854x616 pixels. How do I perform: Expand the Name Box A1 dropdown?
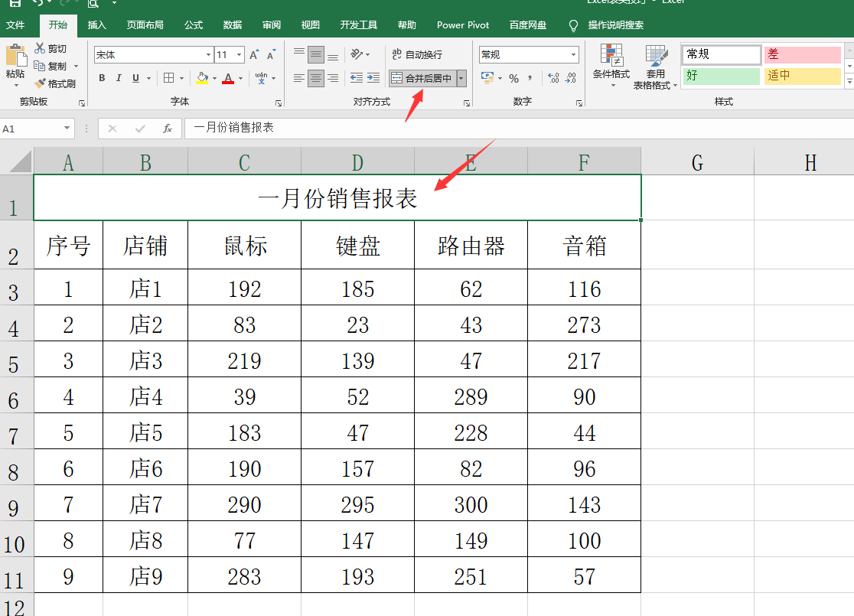(x=67, y=129)
